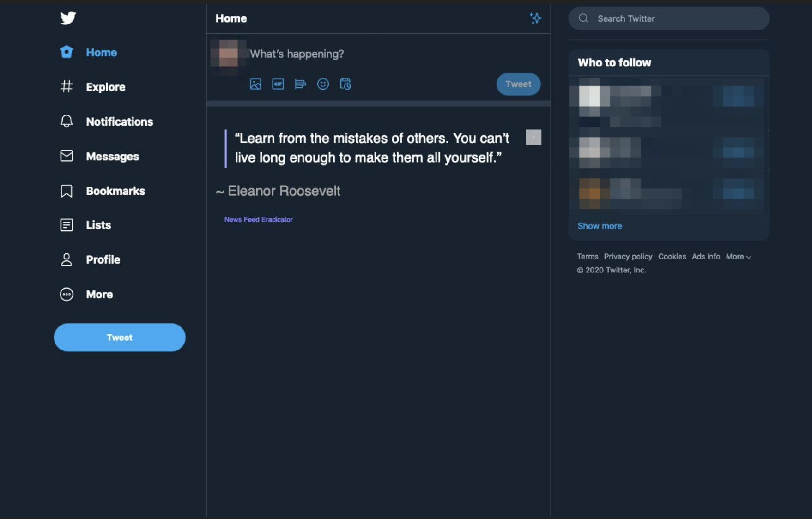This screenshot has width=812, height=519.
Task: Schedule a tweet with calendar icon
Action: (345, 84)
